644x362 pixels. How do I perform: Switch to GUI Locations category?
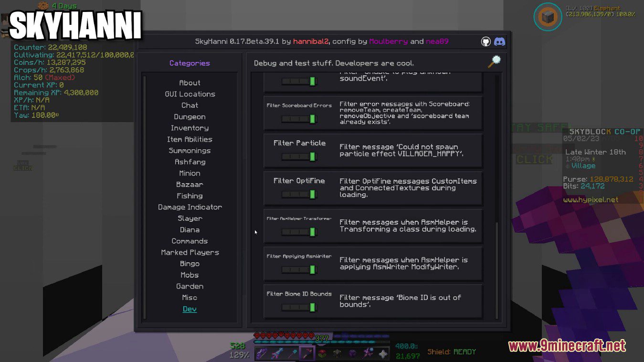click(x=190, y=94)
